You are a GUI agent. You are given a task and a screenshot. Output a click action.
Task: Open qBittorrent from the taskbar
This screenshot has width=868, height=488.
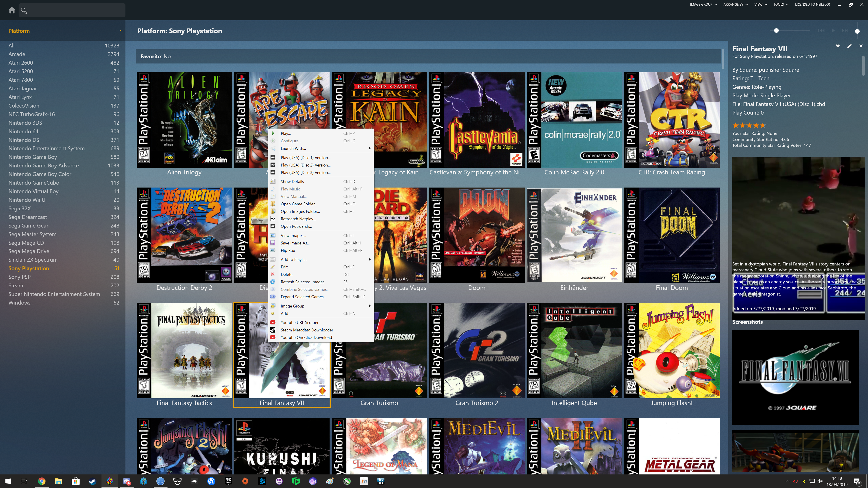(160, 481)
